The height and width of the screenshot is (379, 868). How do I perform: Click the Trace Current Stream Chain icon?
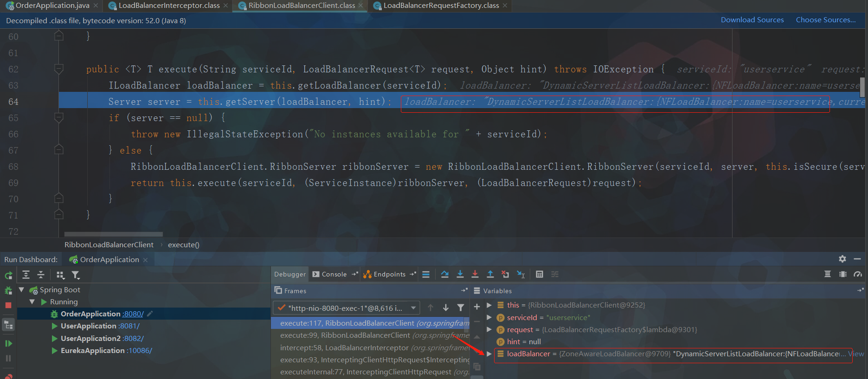pyautogui.click(x=555, y=274)
